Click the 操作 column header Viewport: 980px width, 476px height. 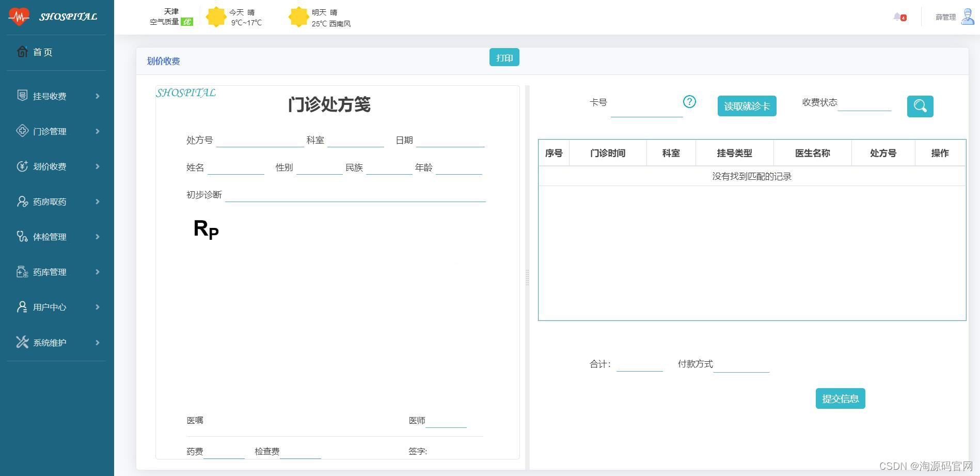[940, 153]
